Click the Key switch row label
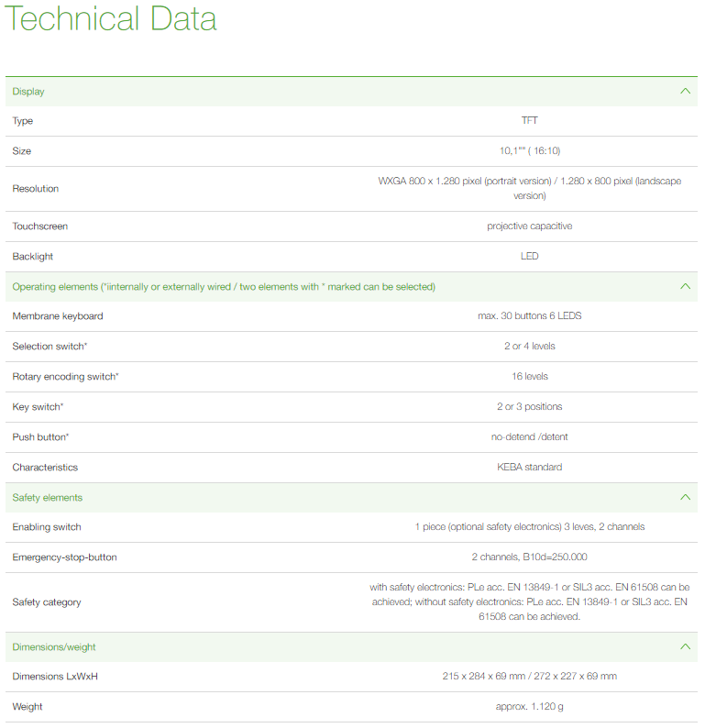The height and width of the screenshot is (728, 705). 37,407
